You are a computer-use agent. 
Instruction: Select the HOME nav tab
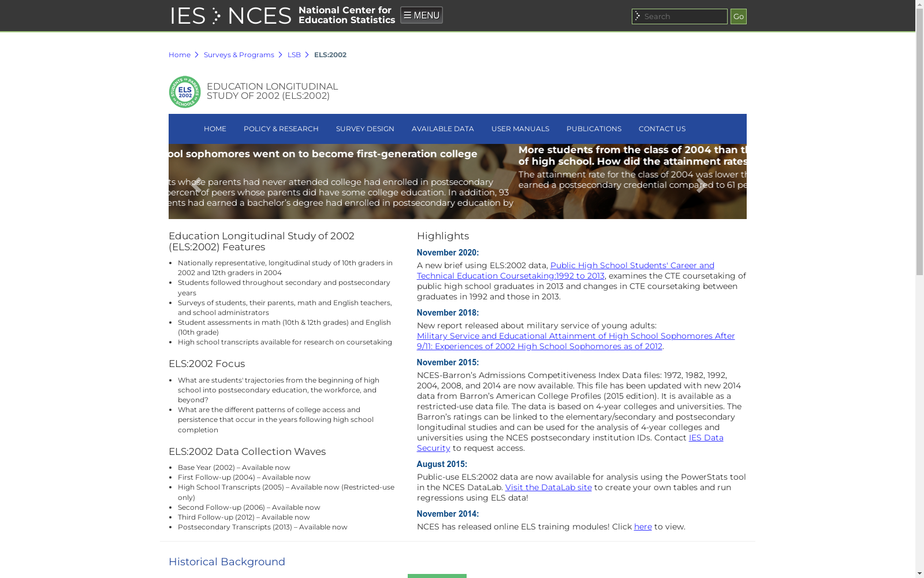click(215, 129)
